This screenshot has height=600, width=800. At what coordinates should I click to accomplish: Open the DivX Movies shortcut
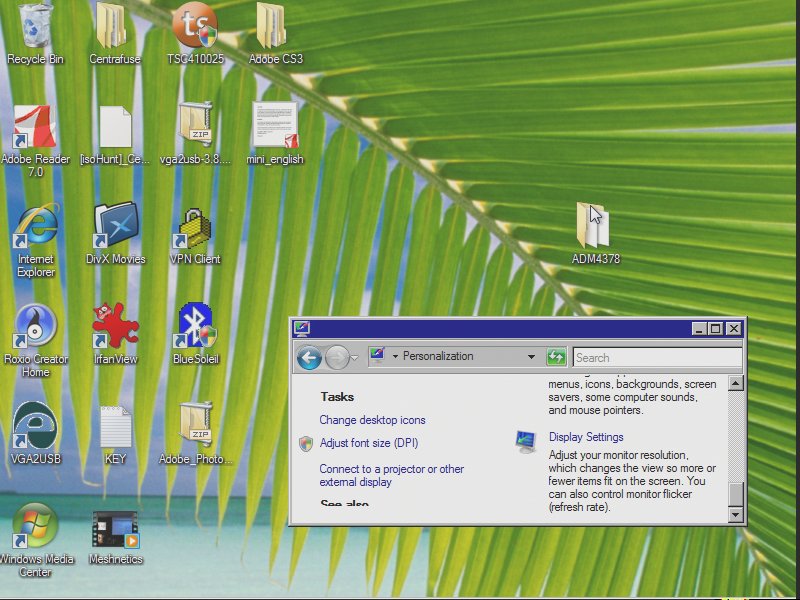click(115, 228)
